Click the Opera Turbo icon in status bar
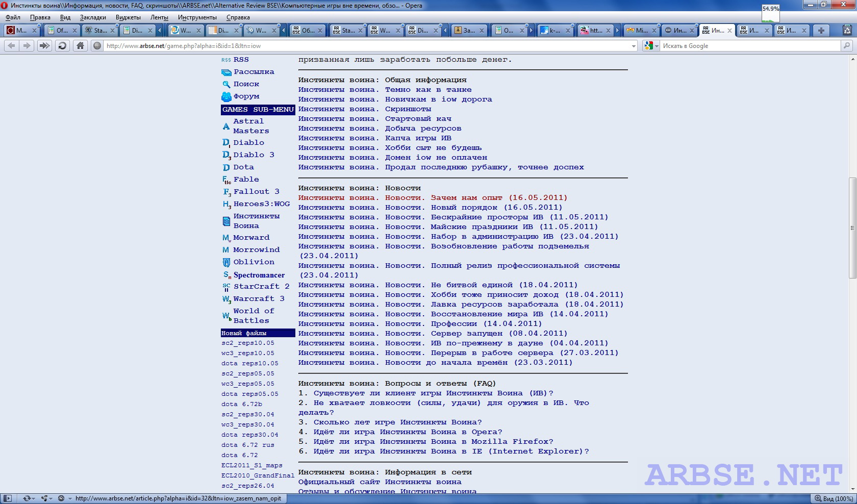 (62, 498)
